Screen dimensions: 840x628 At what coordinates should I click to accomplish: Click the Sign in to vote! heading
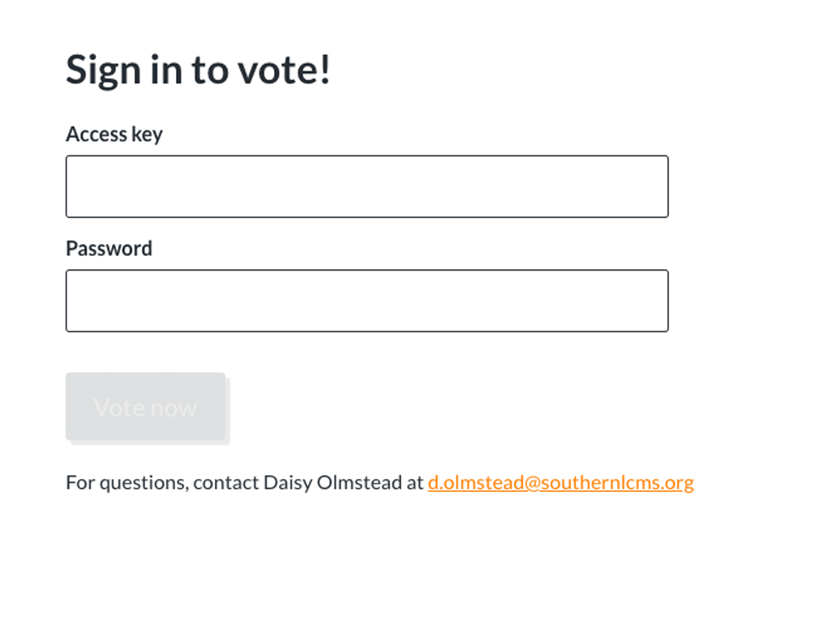point(198,70)
